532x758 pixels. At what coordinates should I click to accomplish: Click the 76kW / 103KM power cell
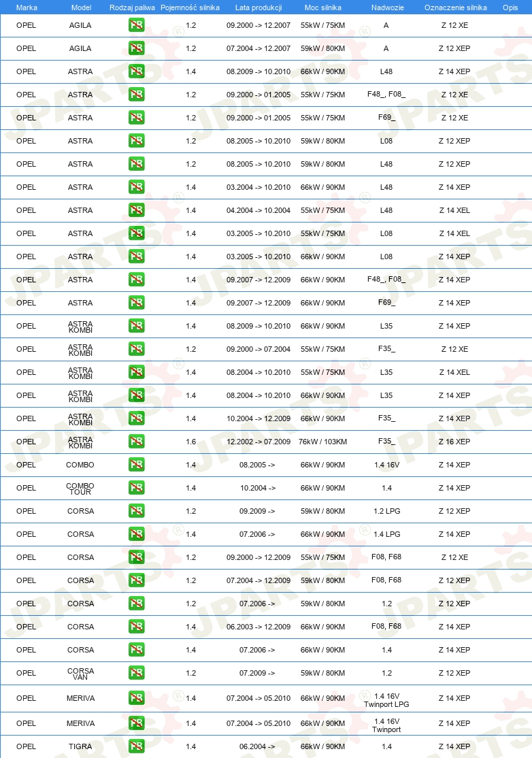[x=322, y=442]
